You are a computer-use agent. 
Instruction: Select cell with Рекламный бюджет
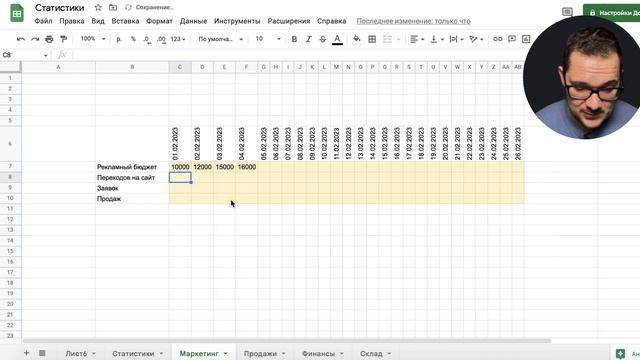(x=132, y=167)
